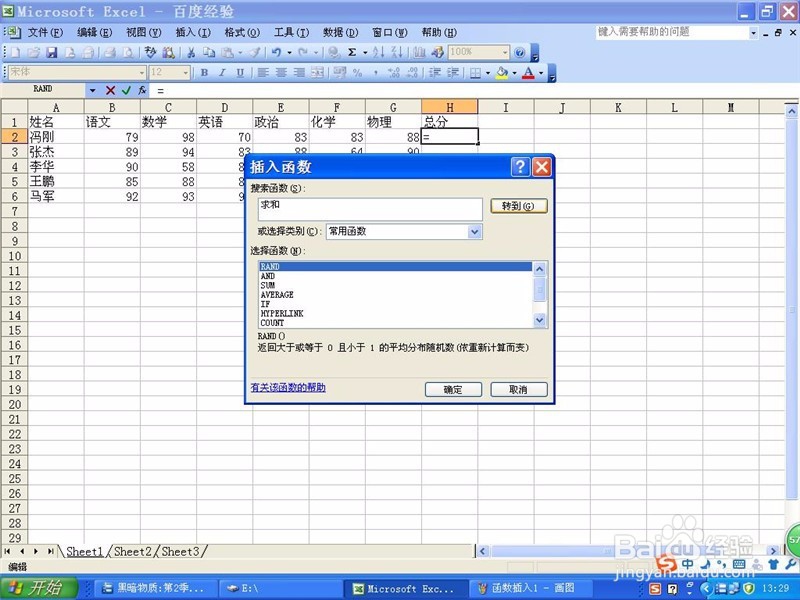Image resolution: width=800 pixels, height=600 pixels.
Task: Expand the AutoSum dropdown arrow
Action: click(365, 53)
